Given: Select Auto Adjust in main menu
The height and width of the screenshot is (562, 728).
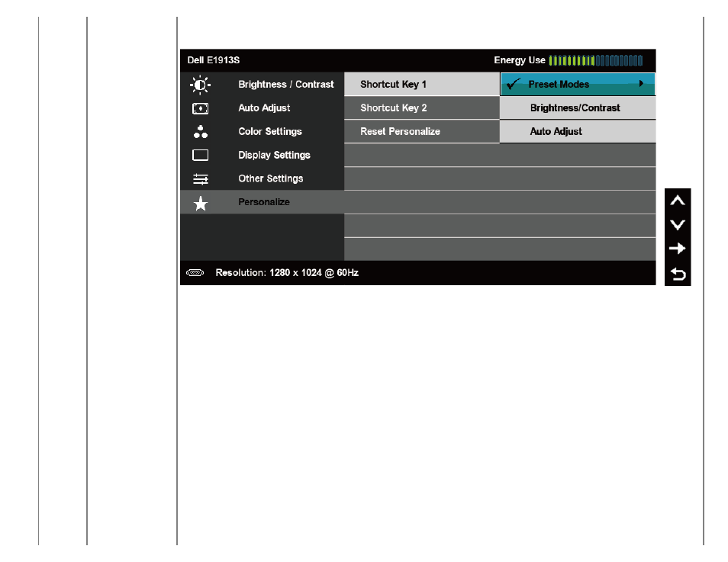Looking at the screenshot, I should coord(263,108).
